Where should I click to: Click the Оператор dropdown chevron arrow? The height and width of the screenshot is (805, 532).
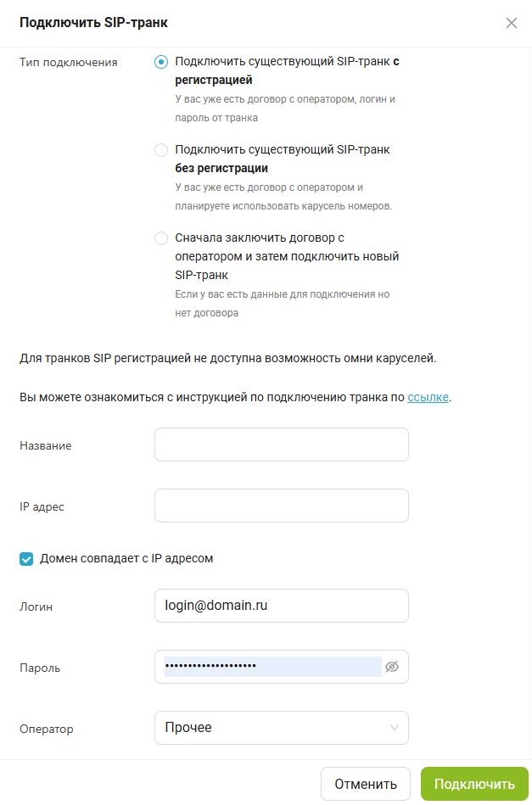pyautogui.click(x=394, y=728)
